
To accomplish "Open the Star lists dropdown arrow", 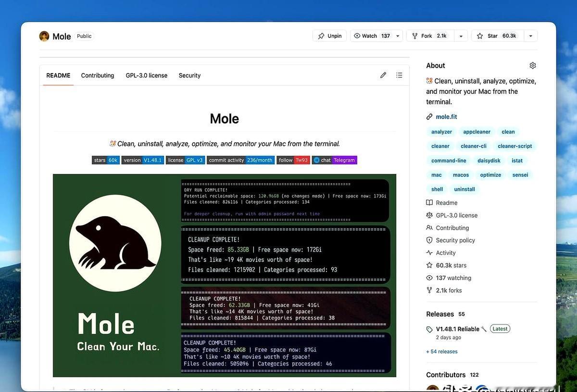I will (x=530, y=36).
